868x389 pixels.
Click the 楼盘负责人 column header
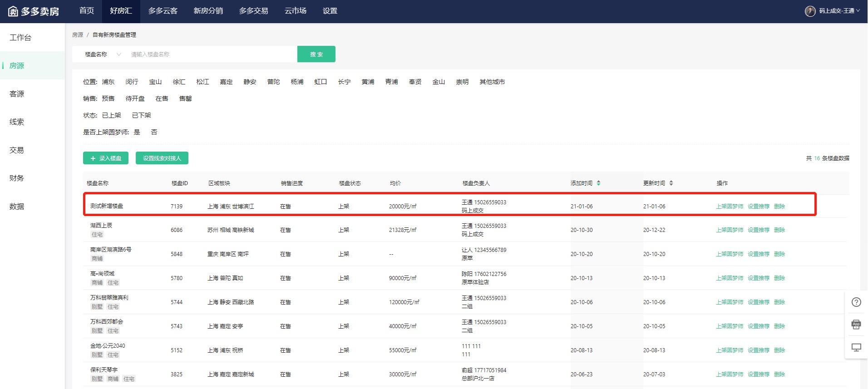tap(476, 183)
